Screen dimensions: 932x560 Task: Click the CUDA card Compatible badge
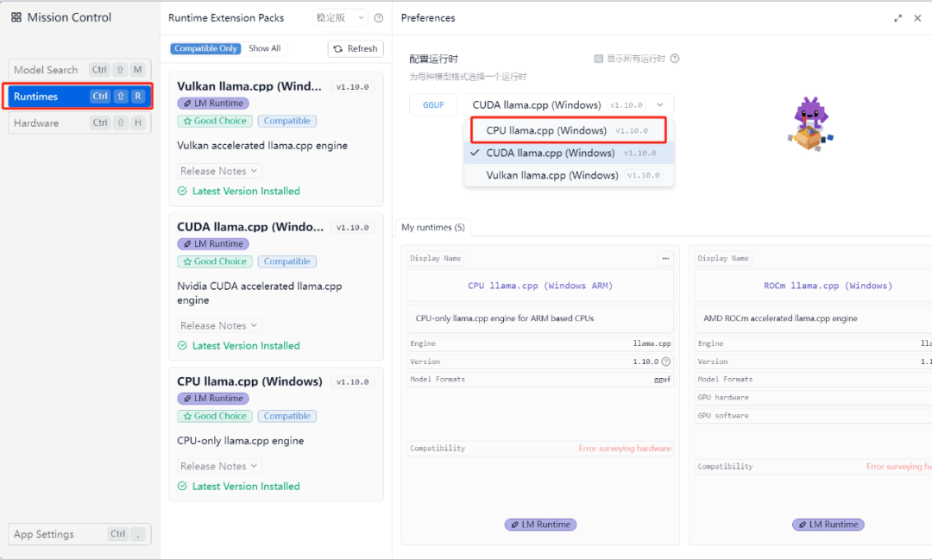[x=287, y=261]
